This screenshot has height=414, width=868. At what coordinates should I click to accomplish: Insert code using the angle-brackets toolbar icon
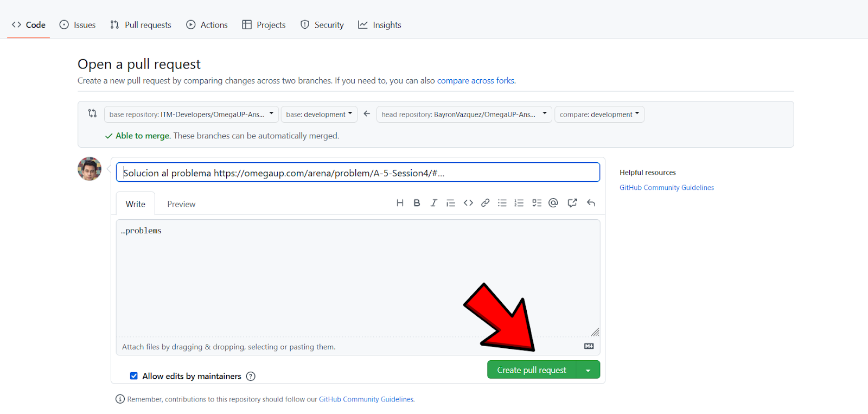coord(468,203)
